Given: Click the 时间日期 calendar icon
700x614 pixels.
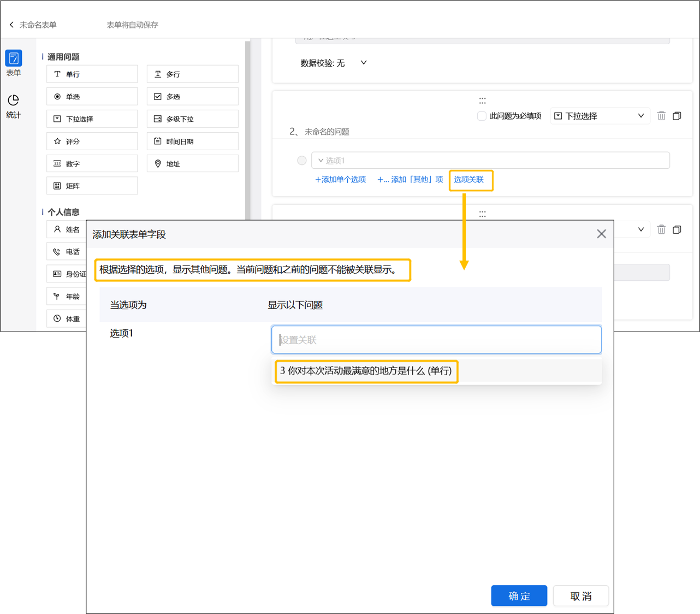Looking at the screenshot, I should point(158,141).
